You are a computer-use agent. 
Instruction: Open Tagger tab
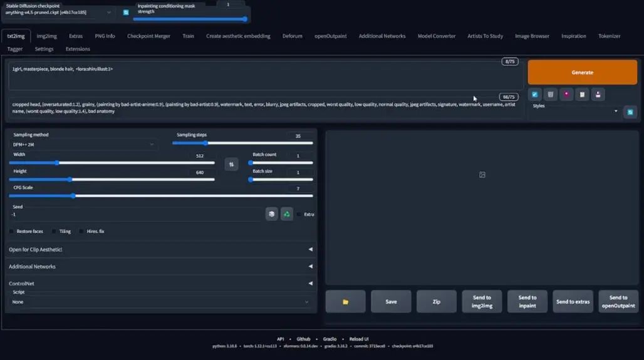[x=15, y=49]
